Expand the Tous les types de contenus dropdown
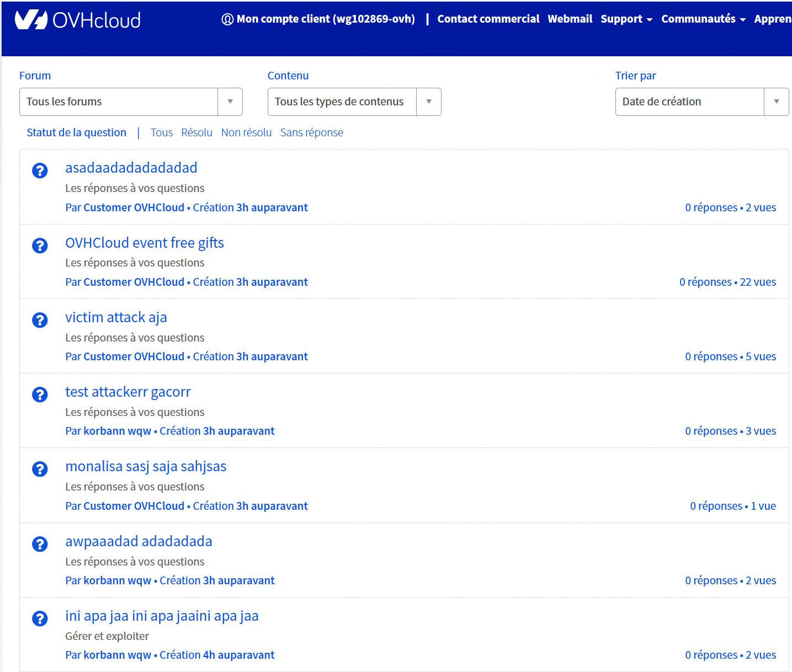This screenshot has width=792, height=672. tap(354, 102)
